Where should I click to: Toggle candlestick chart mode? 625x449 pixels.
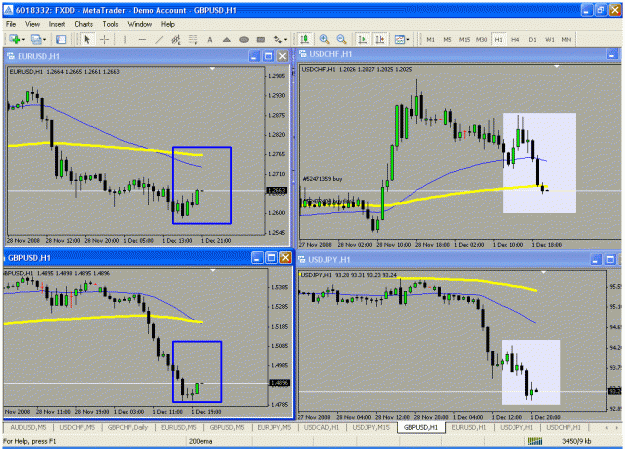[x=305, y=39]
